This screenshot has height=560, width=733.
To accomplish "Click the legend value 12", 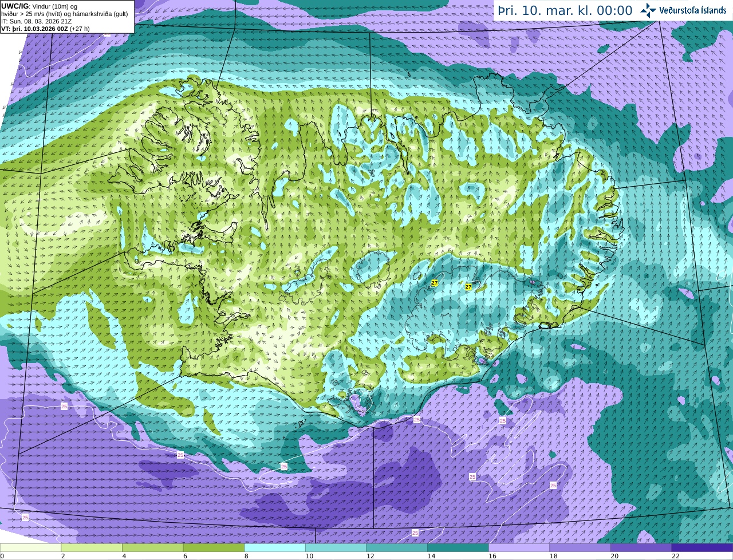I will [x=371, y=556].
